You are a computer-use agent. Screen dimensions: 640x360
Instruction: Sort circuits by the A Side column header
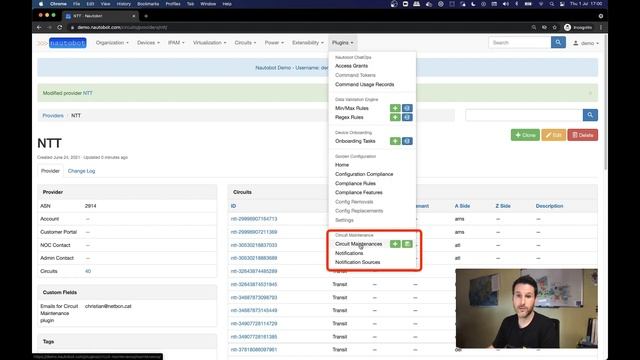click(462, 206)
